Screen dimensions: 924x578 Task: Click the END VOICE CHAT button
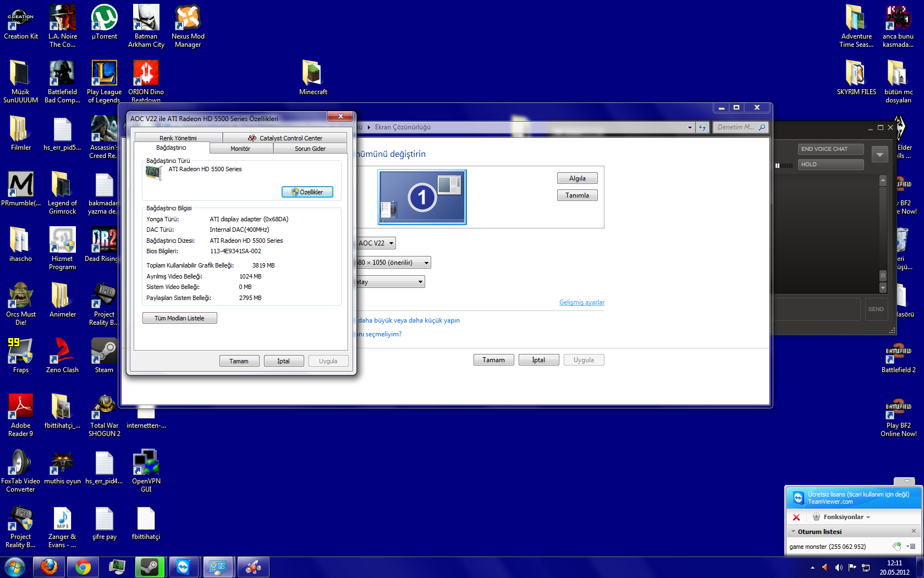[831, 149]
